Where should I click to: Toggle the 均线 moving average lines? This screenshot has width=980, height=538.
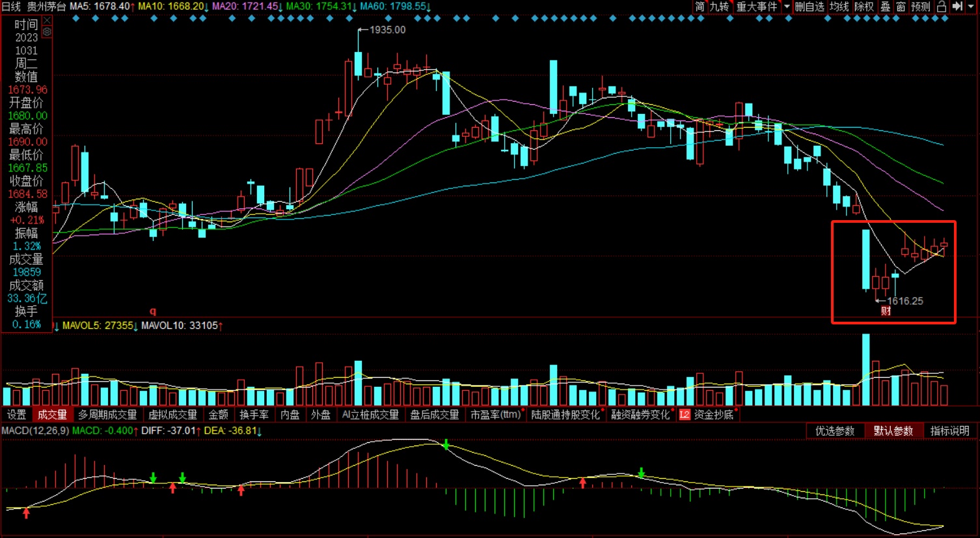(839, 7)
